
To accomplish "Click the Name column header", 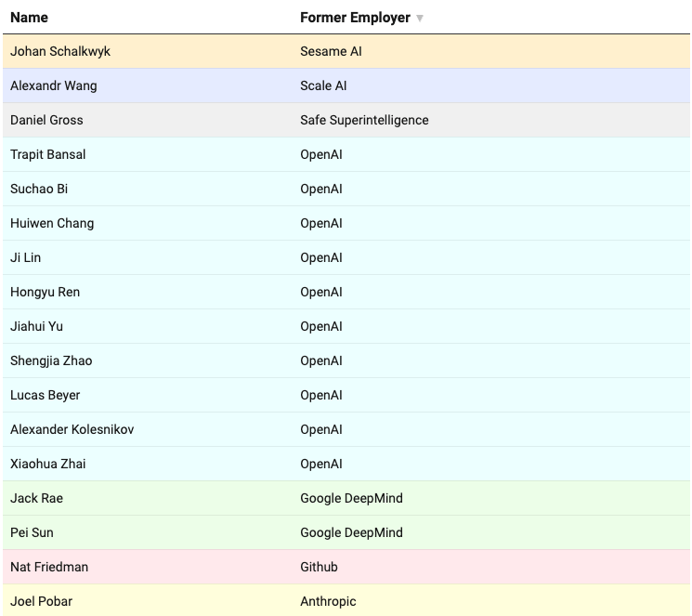I will pyautogui.click(x=29, y=18).
